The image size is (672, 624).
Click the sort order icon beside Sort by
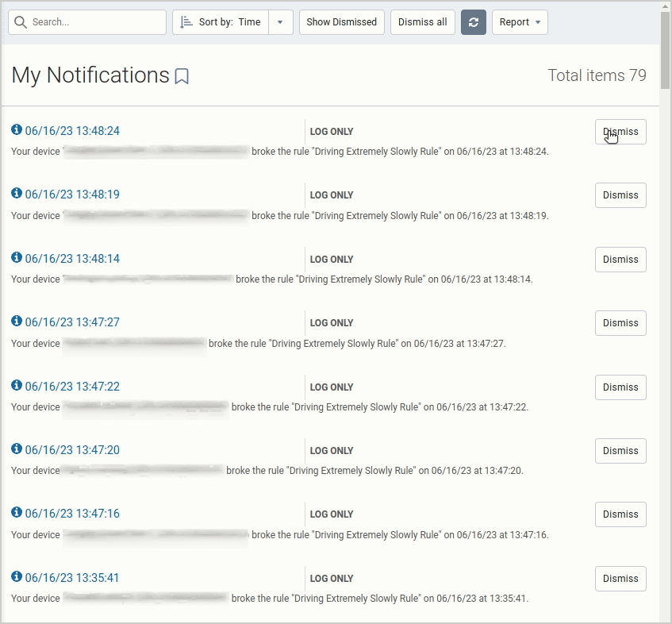186,21
